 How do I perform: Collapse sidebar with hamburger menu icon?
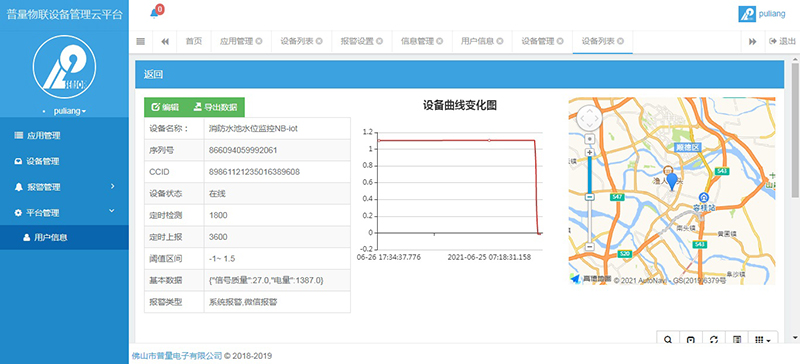point(141,42)
